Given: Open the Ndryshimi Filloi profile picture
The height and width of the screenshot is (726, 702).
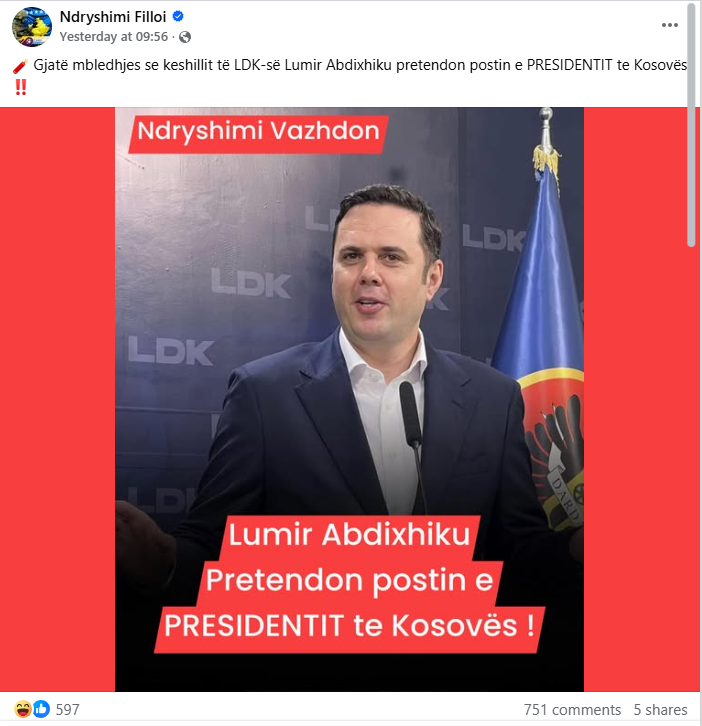Looking at the screenshot, I should [31, 26].
